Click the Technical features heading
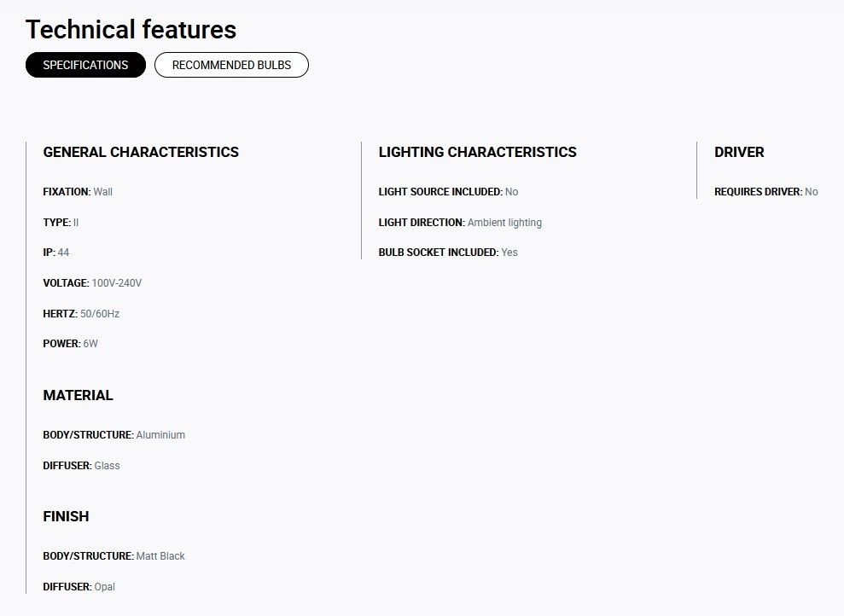 pyautogui.click(x=131, y=30)
